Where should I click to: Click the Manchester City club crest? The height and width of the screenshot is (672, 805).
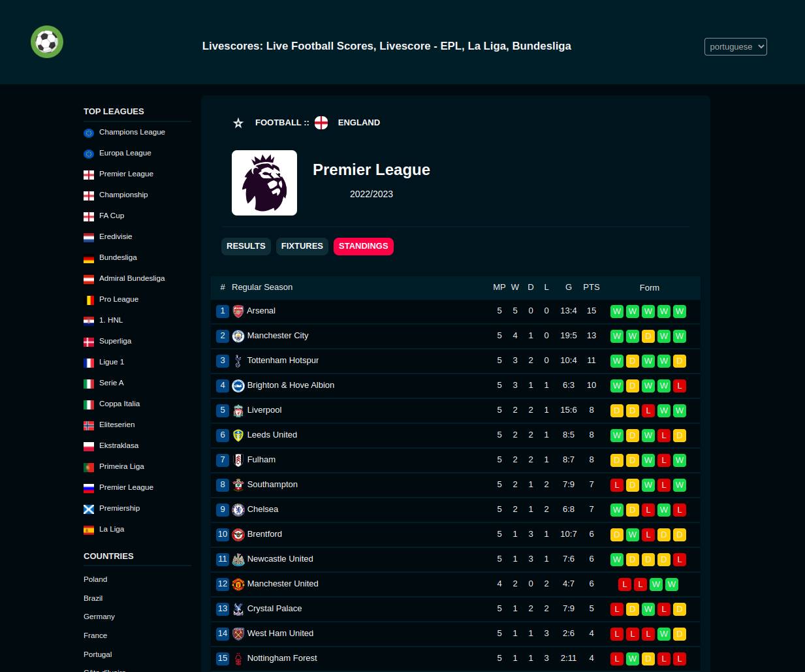click(x=238, y=336)
